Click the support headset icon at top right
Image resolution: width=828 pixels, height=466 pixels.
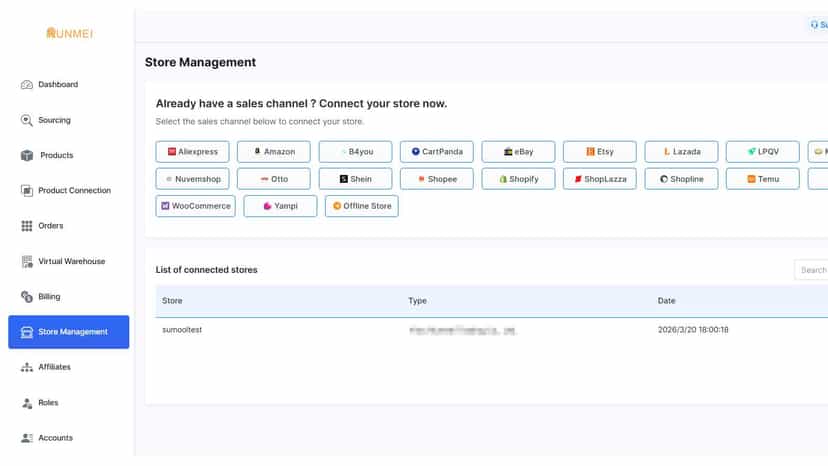tap(814, 25)
